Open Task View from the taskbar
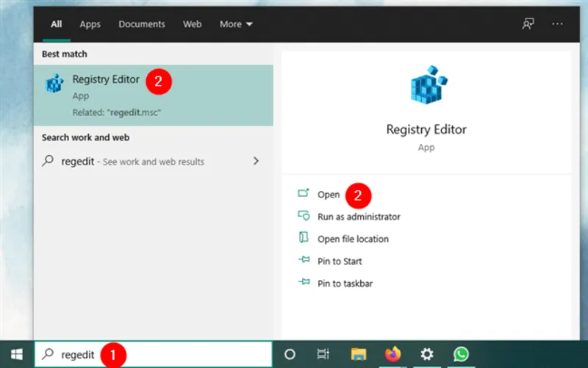Image resolution: width=588 pixels, height=368 pixels. (323, 353)
